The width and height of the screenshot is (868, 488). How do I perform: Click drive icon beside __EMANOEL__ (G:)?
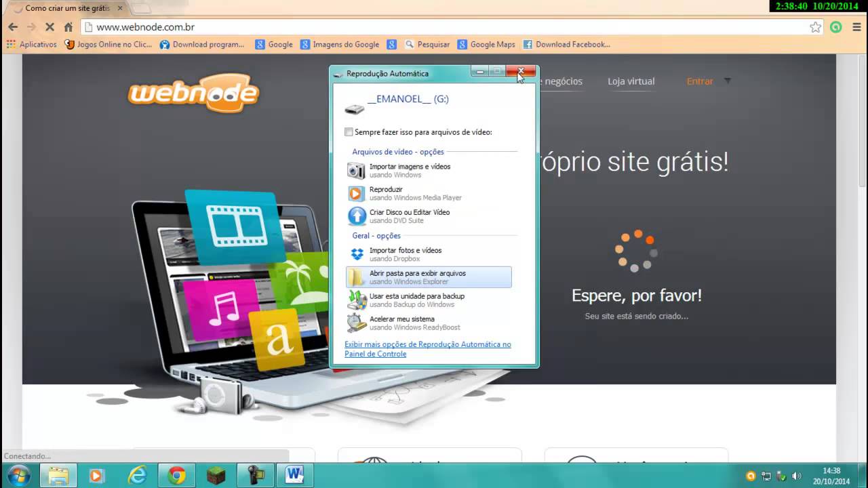pos(354,108)
